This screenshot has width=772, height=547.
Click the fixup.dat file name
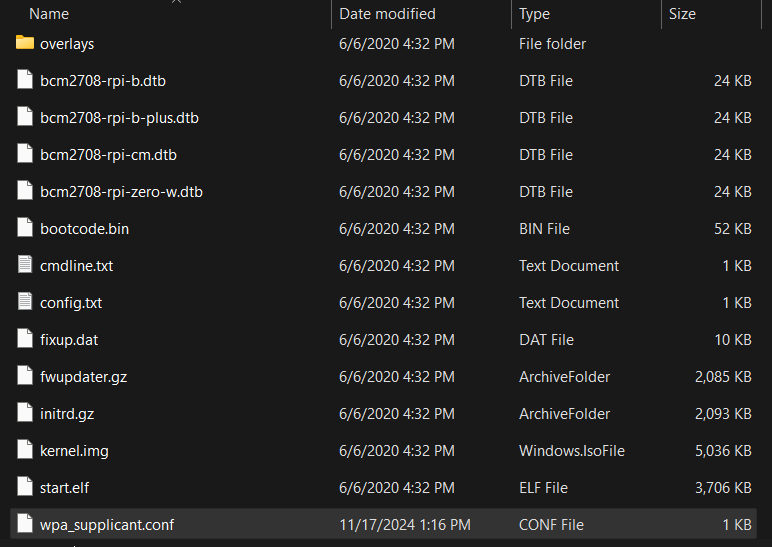[69, 339]
